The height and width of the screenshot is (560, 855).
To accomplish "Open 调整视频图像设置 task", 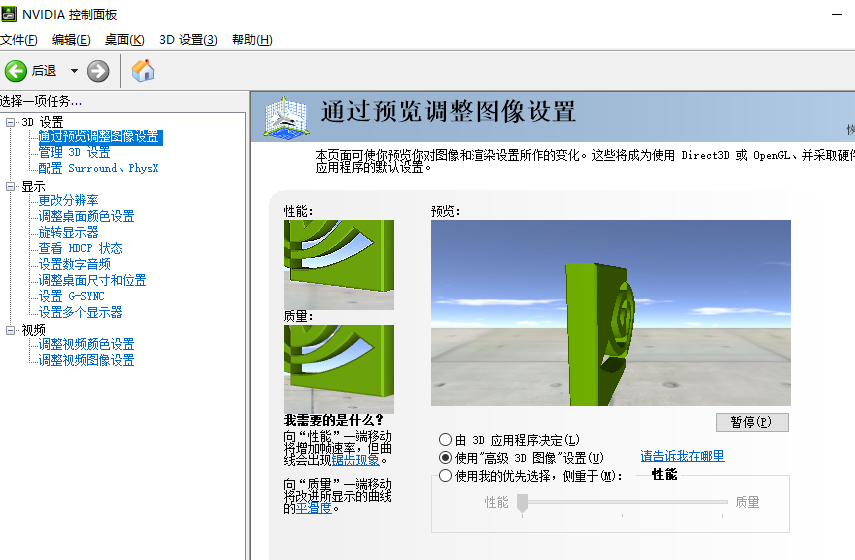I will point(86,360).
